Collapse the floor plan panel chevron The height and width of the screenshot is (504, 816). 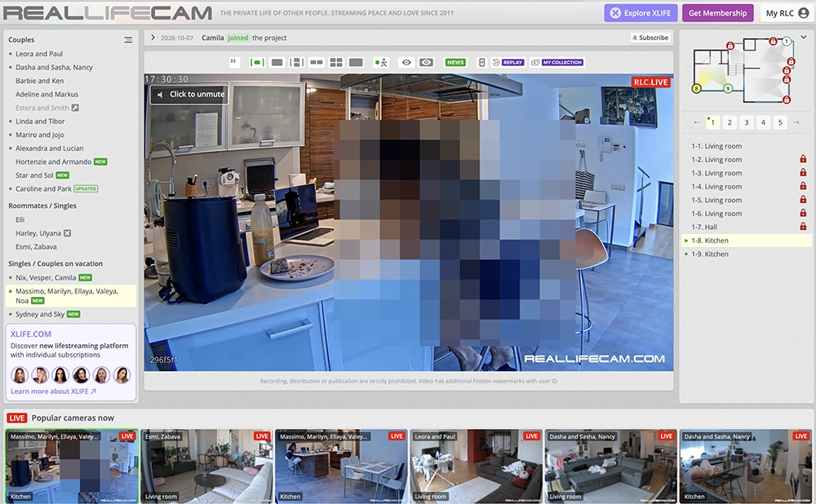(x=804, y=37)
